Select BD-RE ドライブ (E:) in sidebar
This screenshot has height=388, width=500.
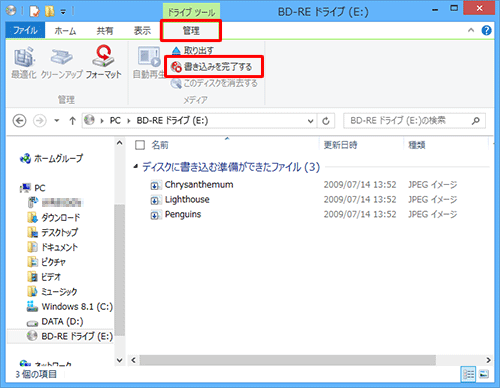(x=70, y=336)
